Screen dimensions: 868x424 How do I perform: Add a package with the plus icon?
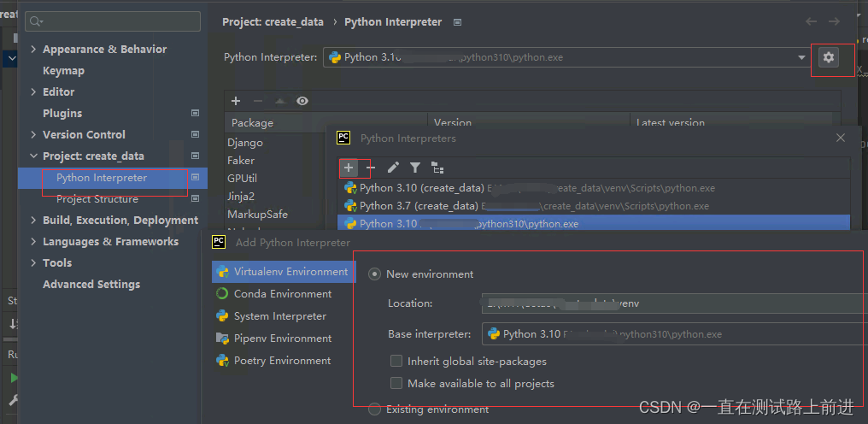[x=236, y=101]
